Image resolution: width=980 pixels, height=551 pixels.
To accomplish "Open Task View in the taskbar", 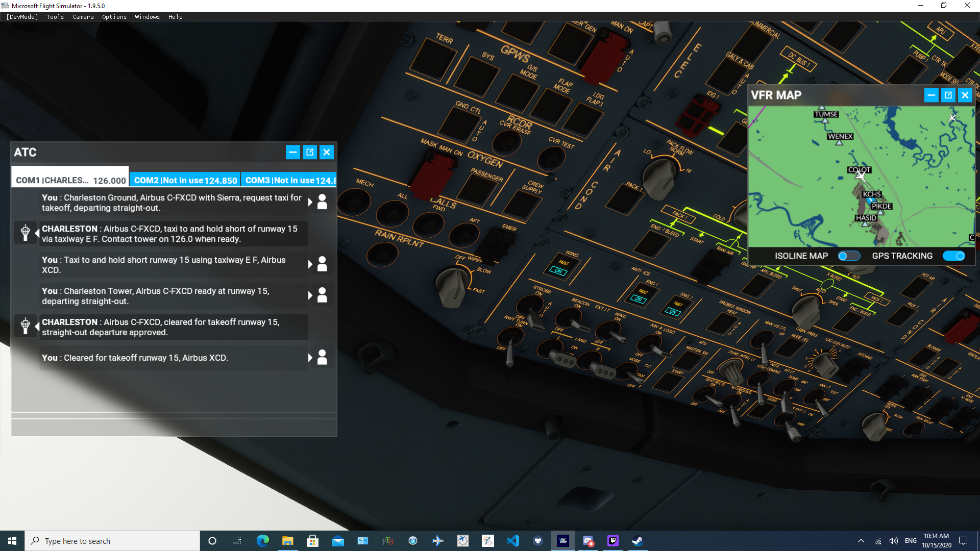I will [237, 541].
